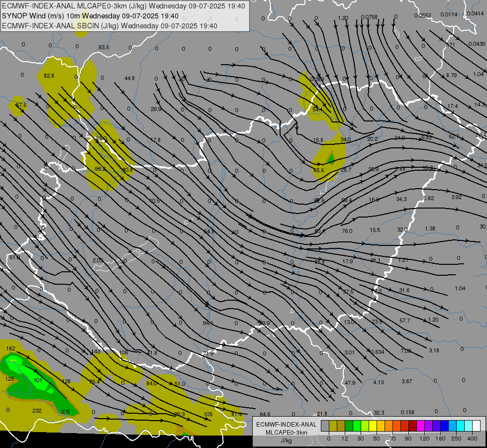The image size is (487, 448).
Task: Click the 65.6 value on the map
Action: [x=319, y=170]
